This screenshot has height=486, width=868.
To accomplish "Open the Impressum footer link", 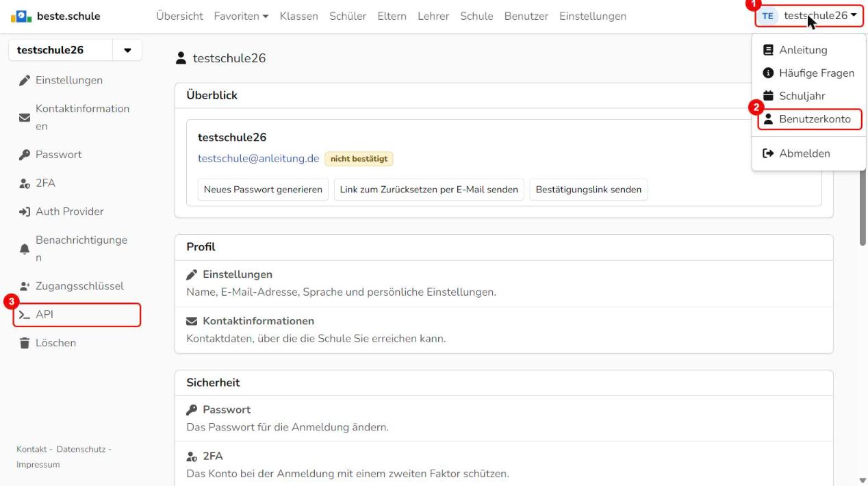I will click(38, 465).
